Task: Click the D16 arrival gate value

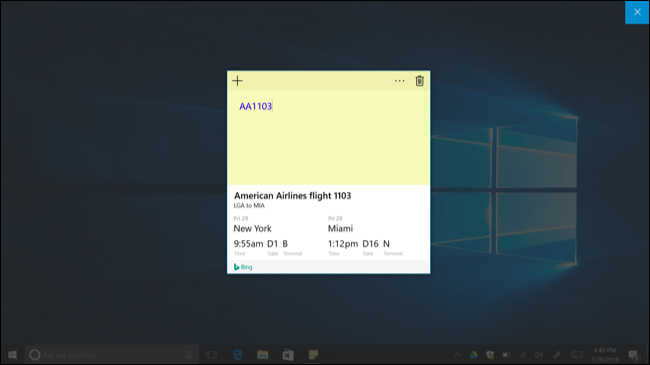Action: (370, 244)
